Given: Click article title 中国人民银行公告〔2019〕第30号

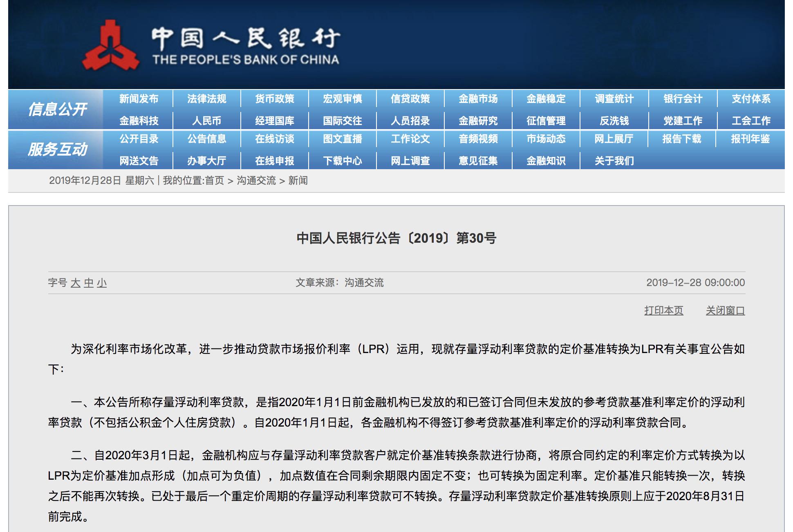Looking at the screenshot, I should [396, 238].
